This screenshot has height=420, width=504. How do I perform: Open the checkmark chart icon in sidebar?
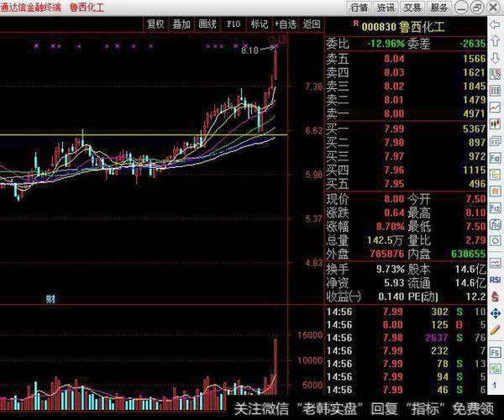(x=495, y=74)
